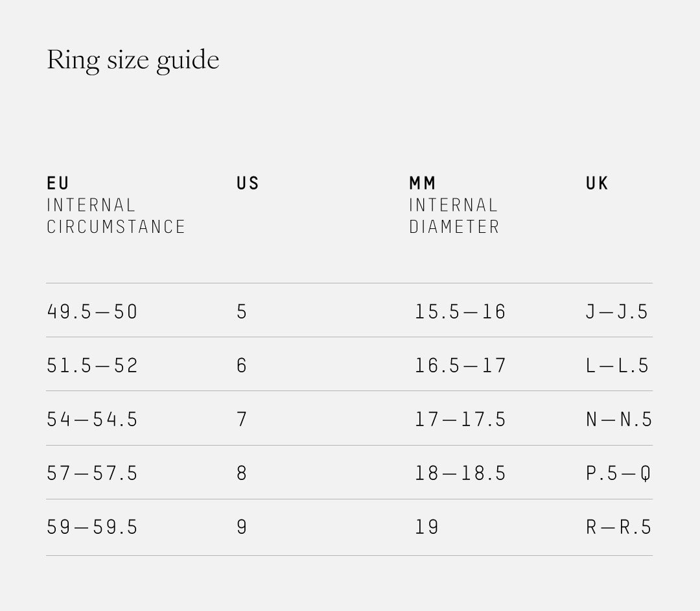Select the 15.5—16 mm diameter cell
Image resolution: width=700 pixels, height=611 pixels.
click(460, 312)
